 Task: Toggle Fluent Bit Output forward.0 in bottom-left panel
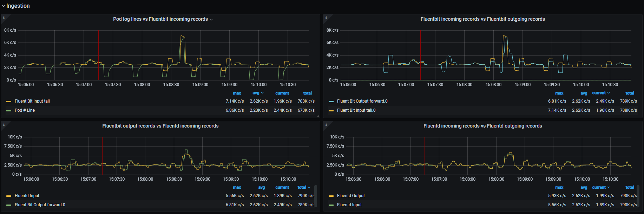click(x=40, y=205)
